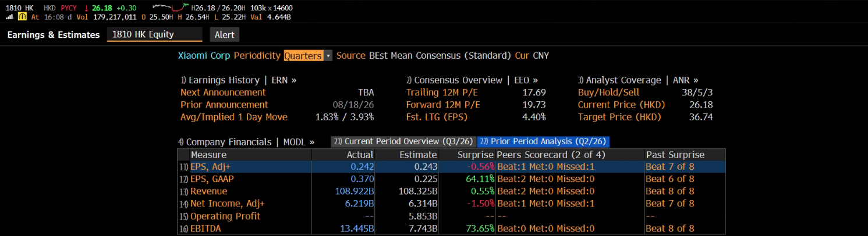Screen dimensions: 868x236
Task: Click the dropdown arrow beside Quarters
Action: pos(328,56)
